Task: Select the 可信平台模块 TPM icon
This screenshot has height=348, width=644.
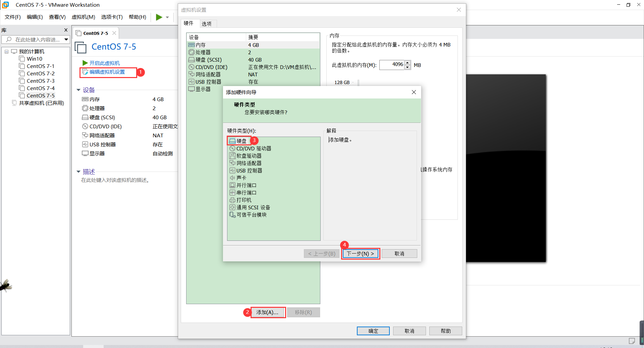Action: [x=232, y=215]
